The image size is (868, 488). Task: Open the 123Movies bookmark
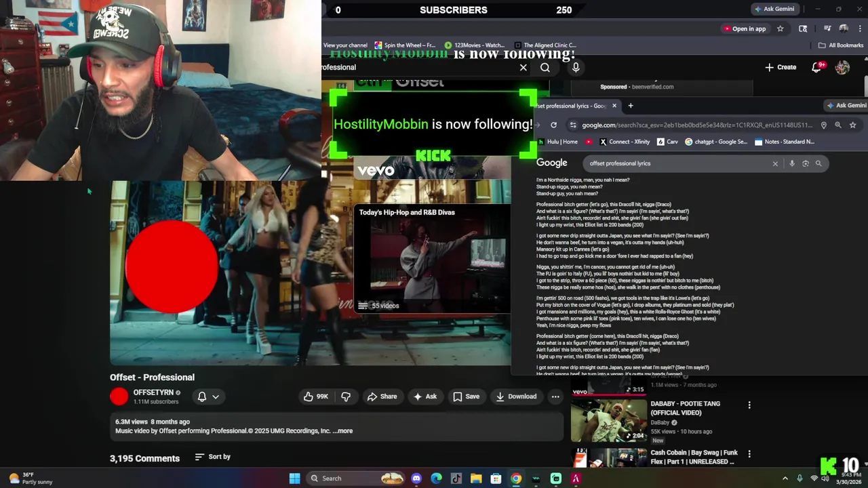point(474,45)
